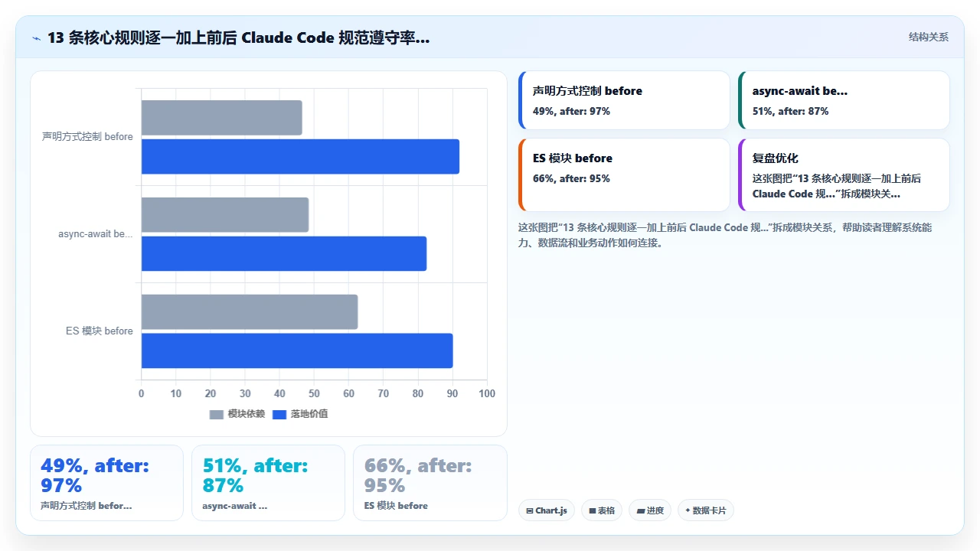Screen dimensions: 980x551
Task: Click the Chart.js tag chip
Action: tap(547, 510)
